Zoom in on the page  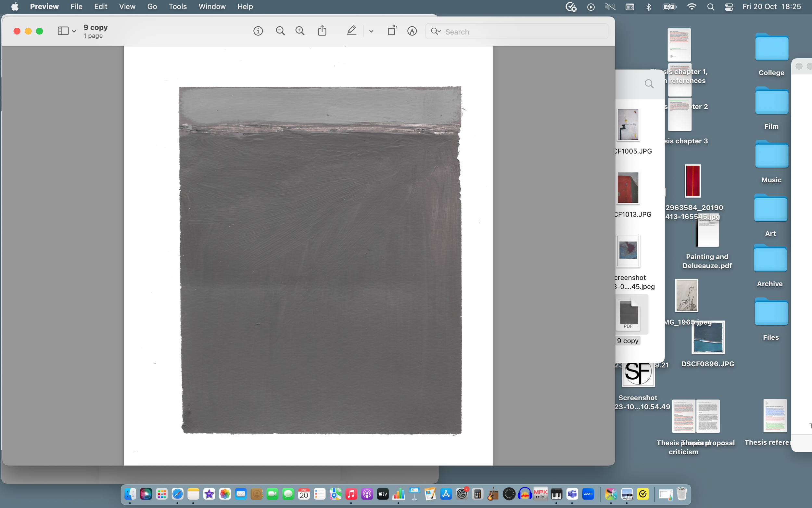[x=300, y=31]
